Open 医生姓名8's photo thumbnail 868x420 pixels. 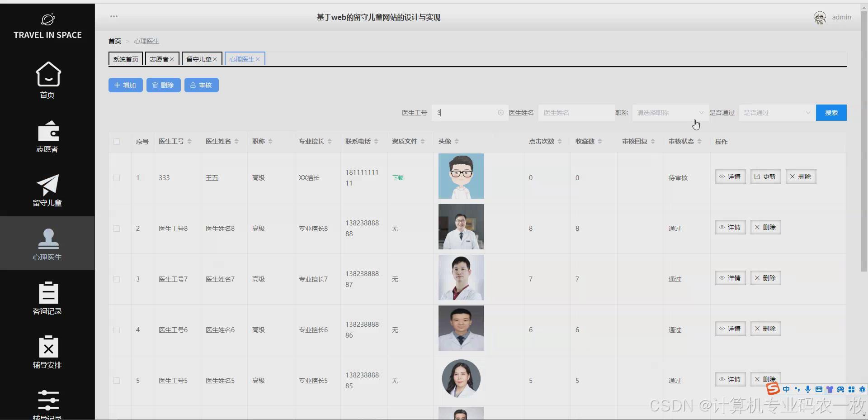click(461, 227)
